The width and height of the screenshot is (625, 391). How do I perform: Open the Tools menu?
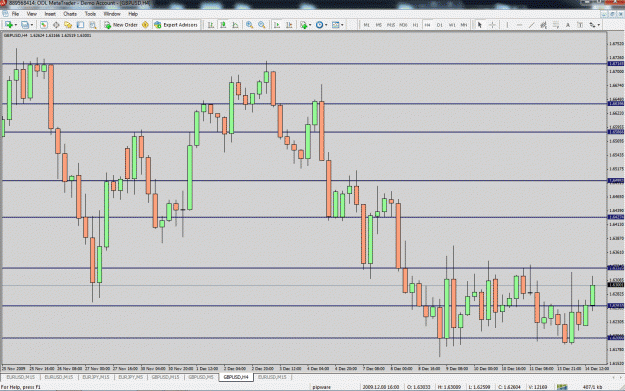(x=90, y=14)
